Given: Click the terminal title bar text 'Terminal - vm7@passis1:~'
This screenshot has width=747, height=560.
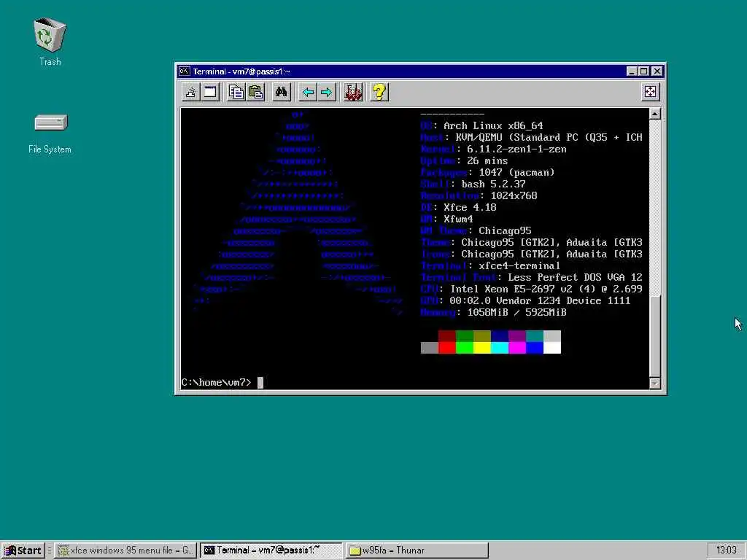Looking at the screenshot, I should [241, 71].
